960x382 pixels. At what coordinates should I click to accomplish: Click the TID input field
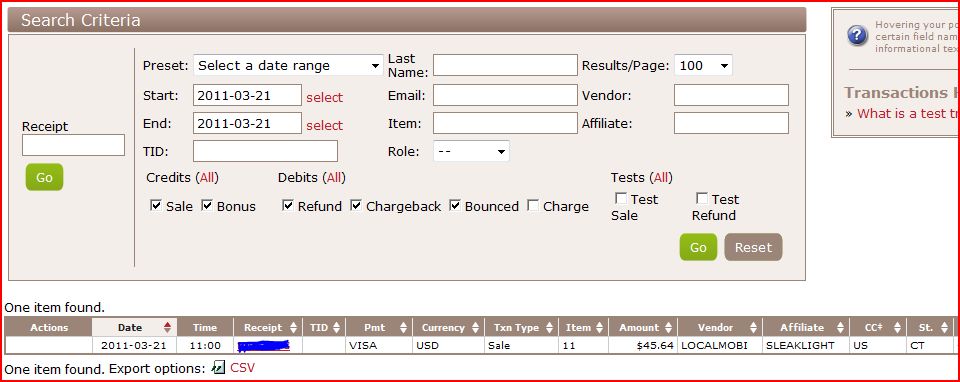click(265, 151)
